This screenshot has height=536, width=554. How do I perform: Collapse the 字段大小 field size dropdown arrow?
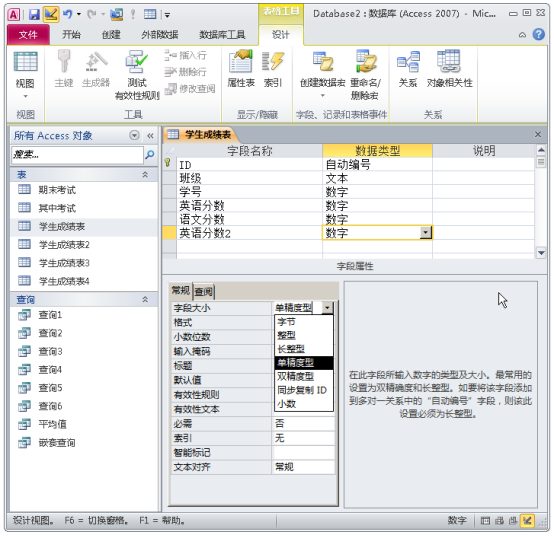tap(327, 308)
